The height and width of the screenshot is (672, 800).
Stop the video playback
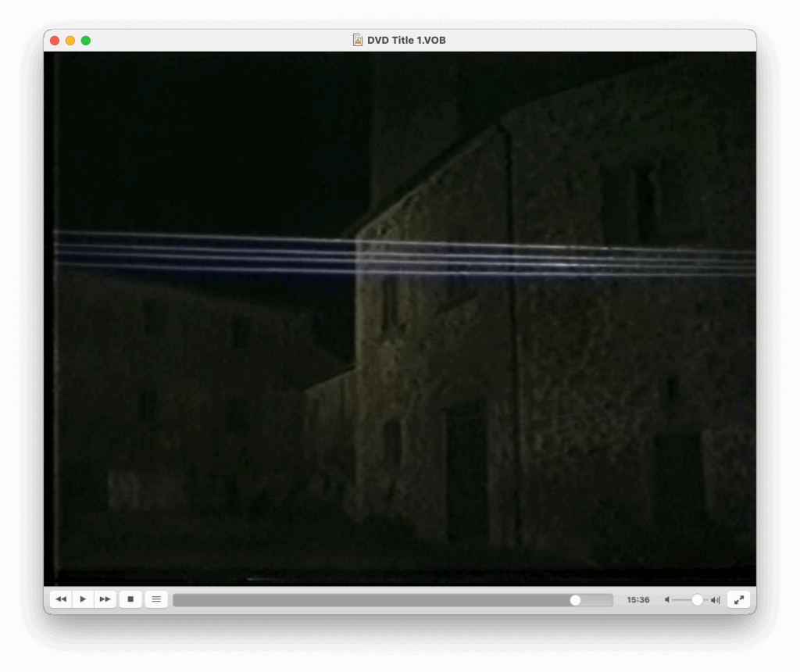point(130,599)
